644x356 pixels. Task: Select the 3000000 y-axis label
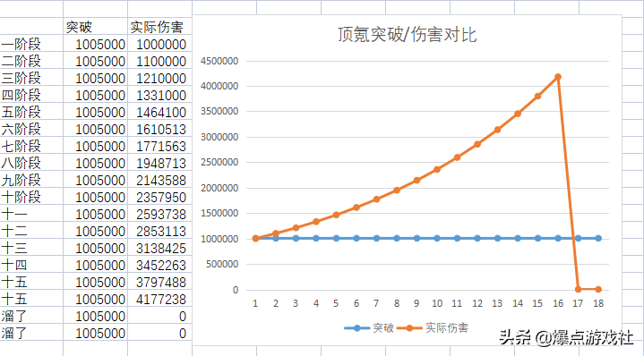219,137
